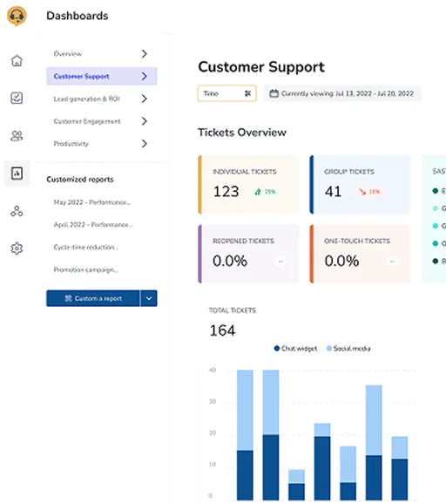Click the Group Tickets card

pos(360,185)
